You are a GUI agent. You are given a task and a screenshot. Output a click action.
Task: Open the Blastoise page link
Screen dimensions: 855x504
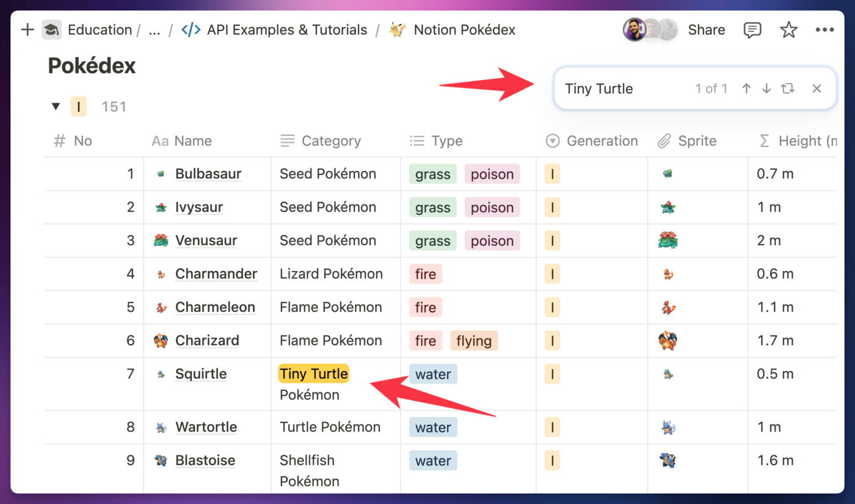pos(205,460)
